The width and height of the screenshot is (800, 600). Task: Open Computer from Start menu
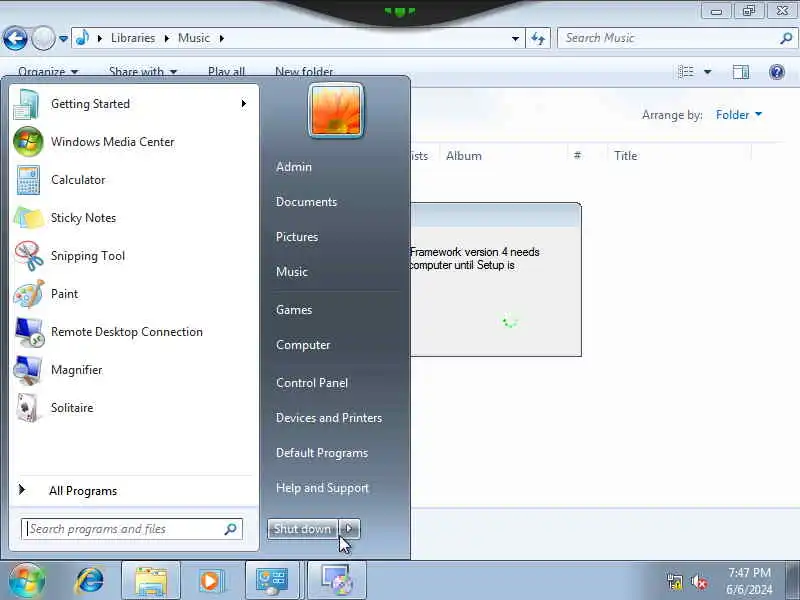[x=303, y=345]
